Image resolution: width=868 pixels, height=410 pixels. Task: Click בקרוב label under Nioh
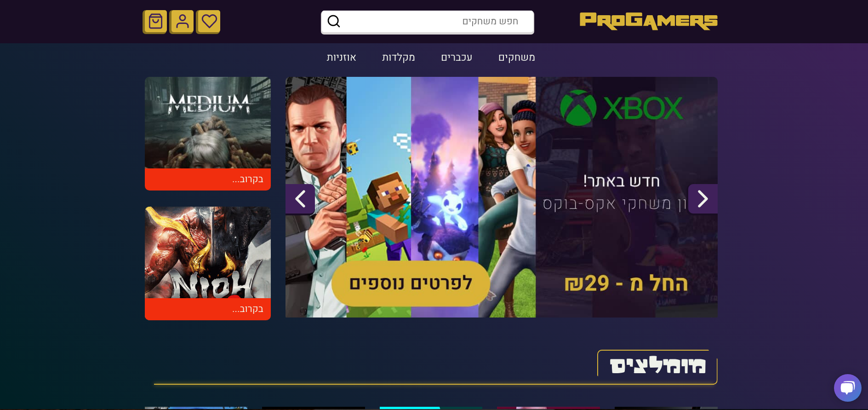tap(248, 309)
